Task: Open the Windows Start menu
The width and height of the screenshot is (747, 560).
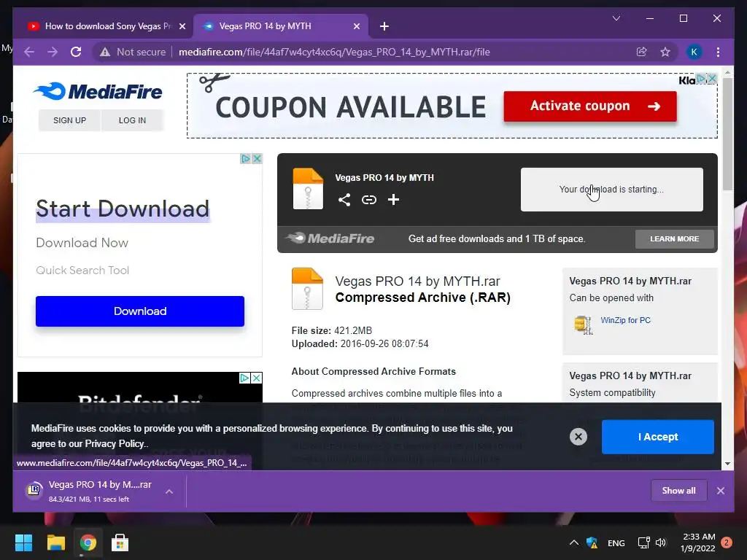Action: point(23,542)
